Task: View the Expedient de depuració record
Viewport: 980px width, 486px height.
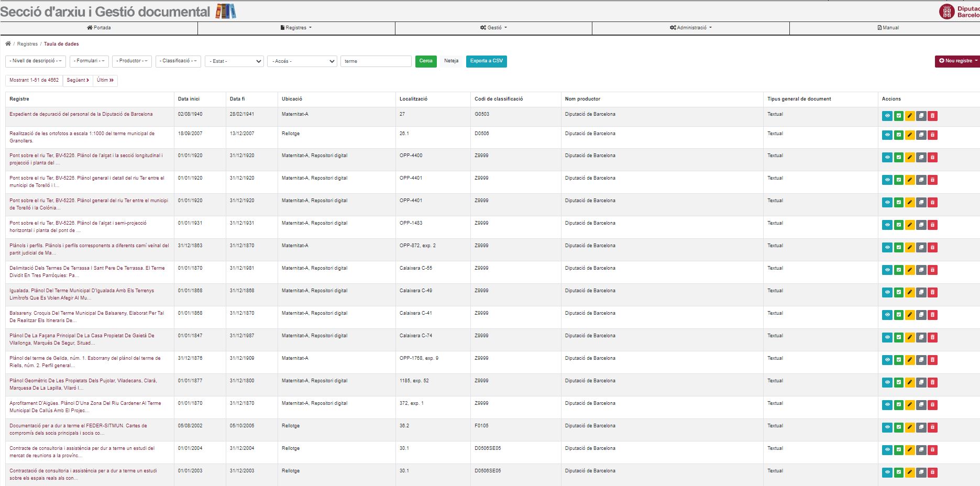Action: [887, 116]
